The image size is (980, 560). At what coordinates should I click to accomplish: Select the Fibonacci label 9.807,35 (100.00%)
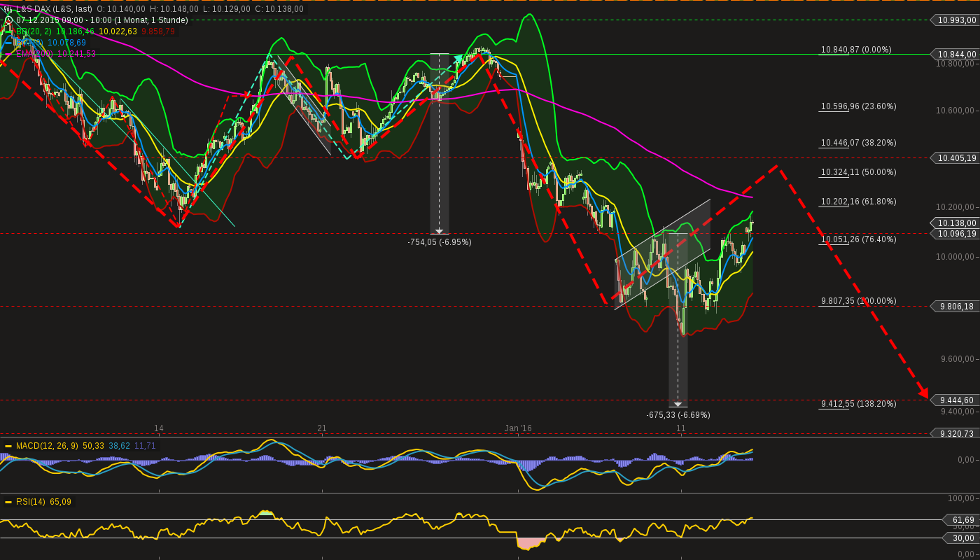point(858,301)
